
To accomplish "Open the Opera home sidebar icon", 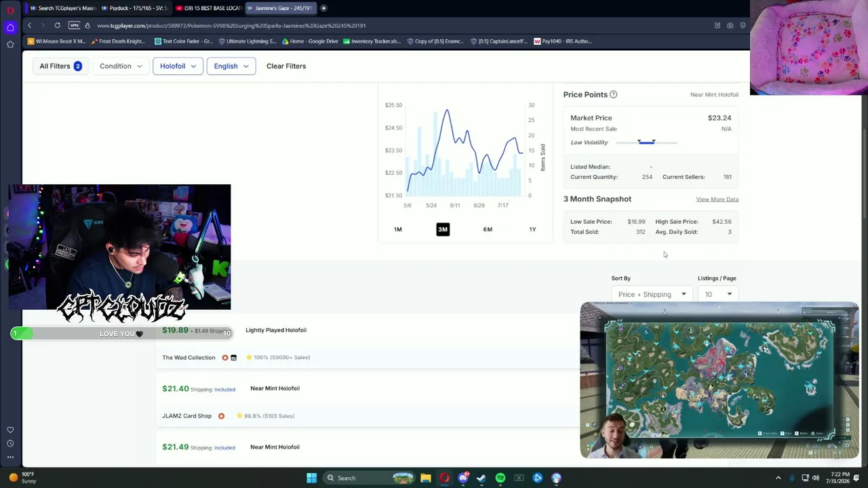I will tap(10, 28).
